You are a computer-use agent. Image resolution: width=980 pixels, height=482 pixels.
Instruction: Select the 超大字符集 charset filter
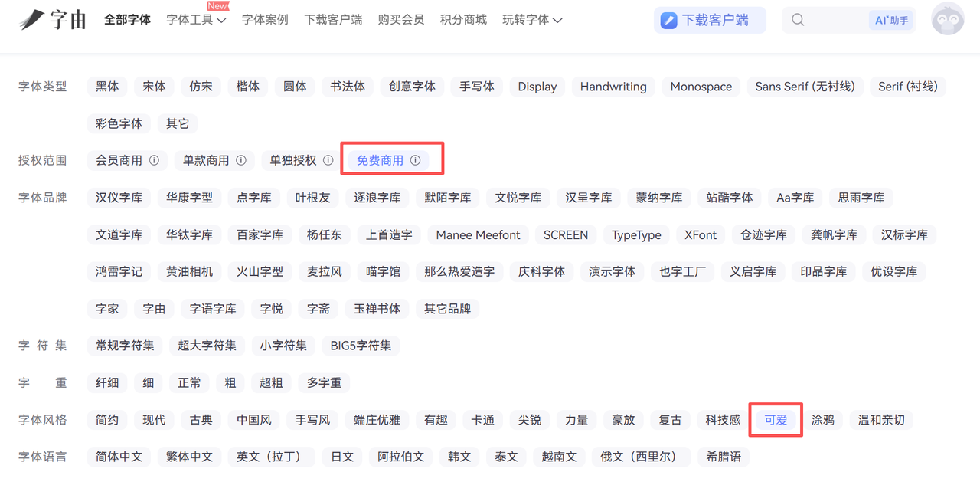click(207, 346)
